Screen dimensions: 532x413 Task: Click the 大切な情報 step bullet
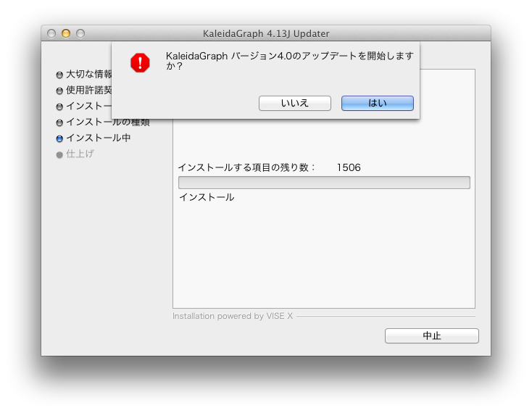point(59,75)
